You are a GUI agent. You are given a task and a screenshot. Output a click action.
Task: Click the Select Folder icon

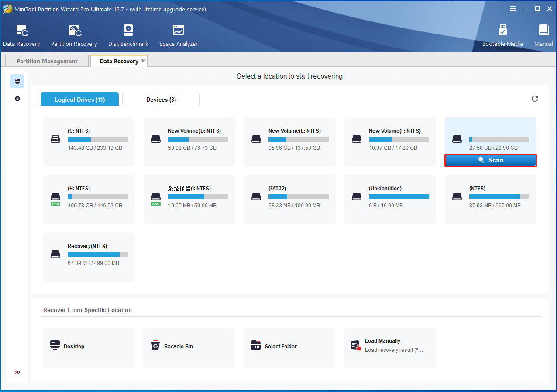click(x=256, y=346)
